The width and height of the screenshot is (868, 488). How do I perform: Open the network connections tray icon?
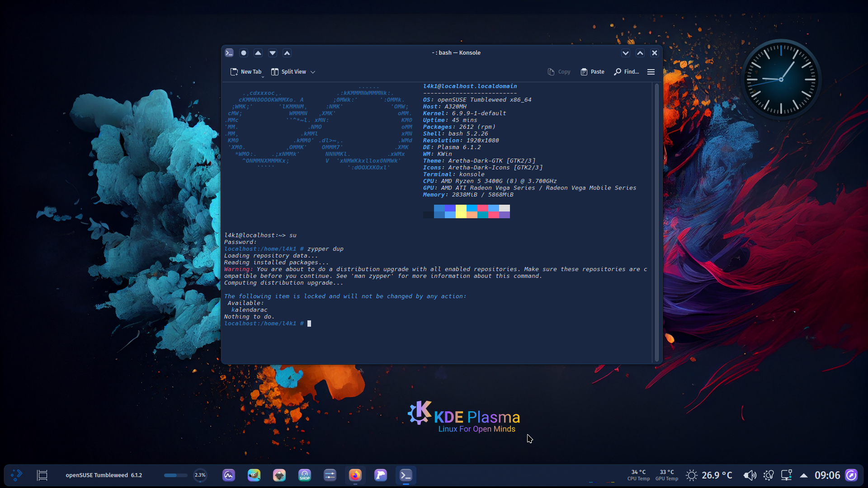[x=787, y=475]
